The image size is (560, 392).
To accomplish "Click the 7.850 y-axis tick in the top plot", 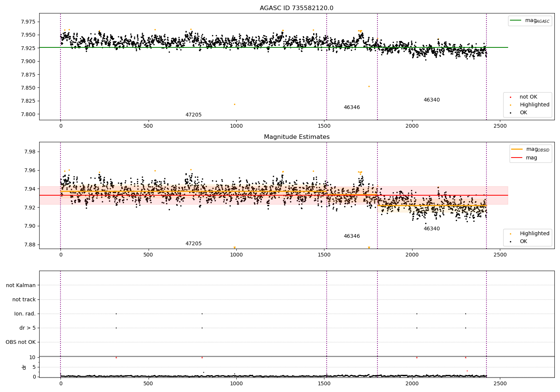I will click(28, 88).
